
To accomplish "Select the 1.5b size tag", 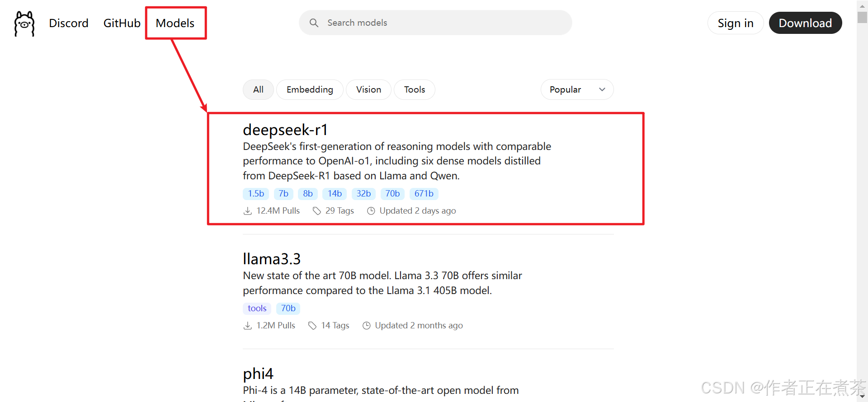I will click(x=256, y=194).
